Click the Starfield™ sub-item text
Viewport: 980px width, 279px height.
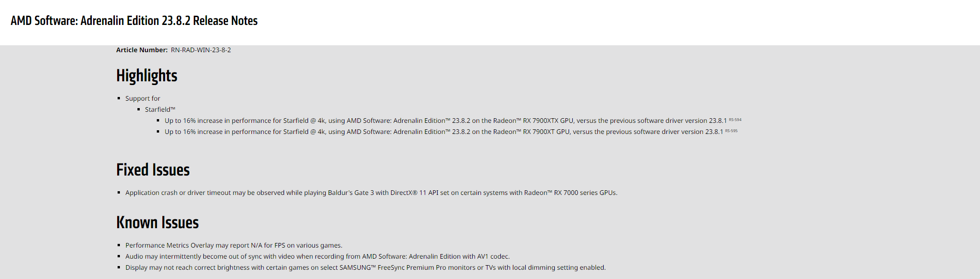coord(160,109)
